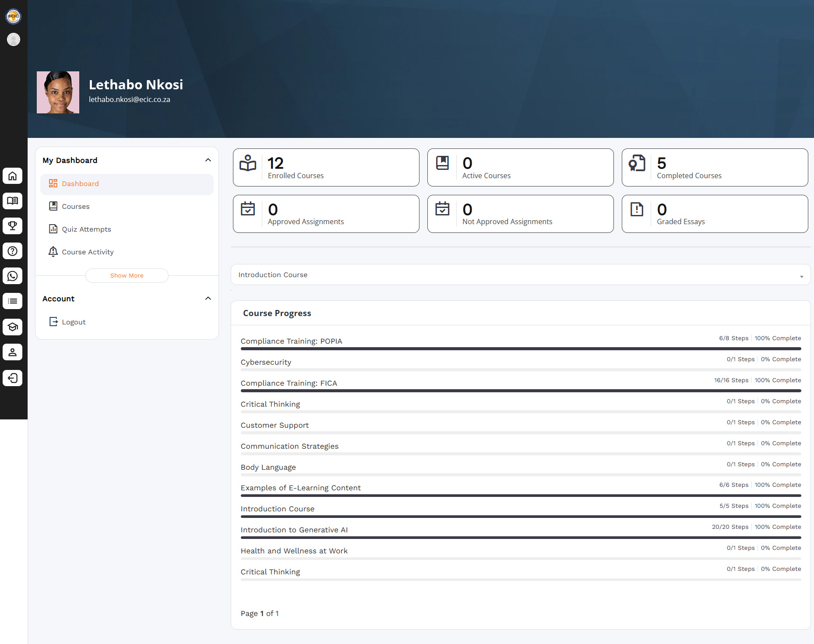The image size is (814, 644).
Task: Click the graduation cap icon
Action: 13,327
